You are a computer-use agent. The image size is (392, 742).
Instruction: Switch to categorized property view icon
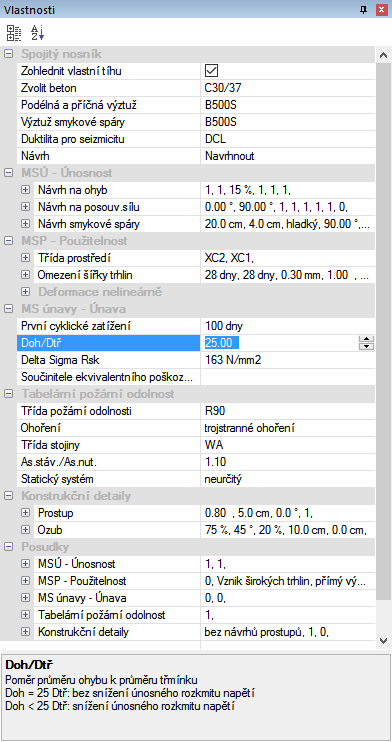[x=14, y=33]
